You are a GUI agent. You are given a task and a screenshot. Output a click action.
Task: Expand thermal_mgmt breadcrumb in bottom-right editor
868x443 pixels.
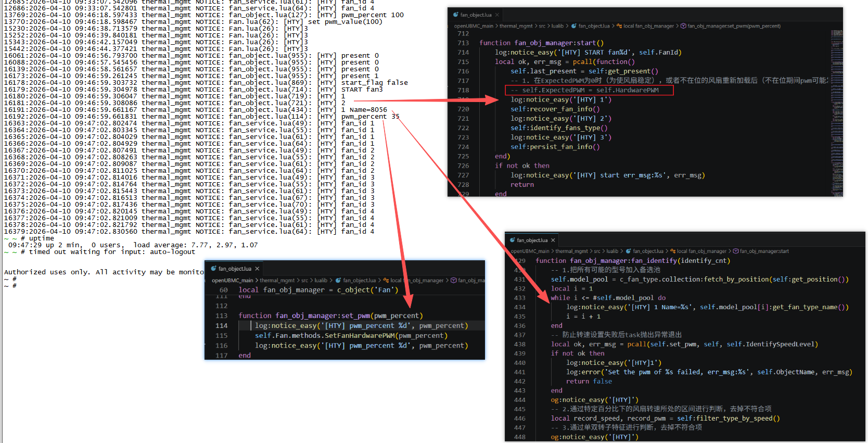572,251
